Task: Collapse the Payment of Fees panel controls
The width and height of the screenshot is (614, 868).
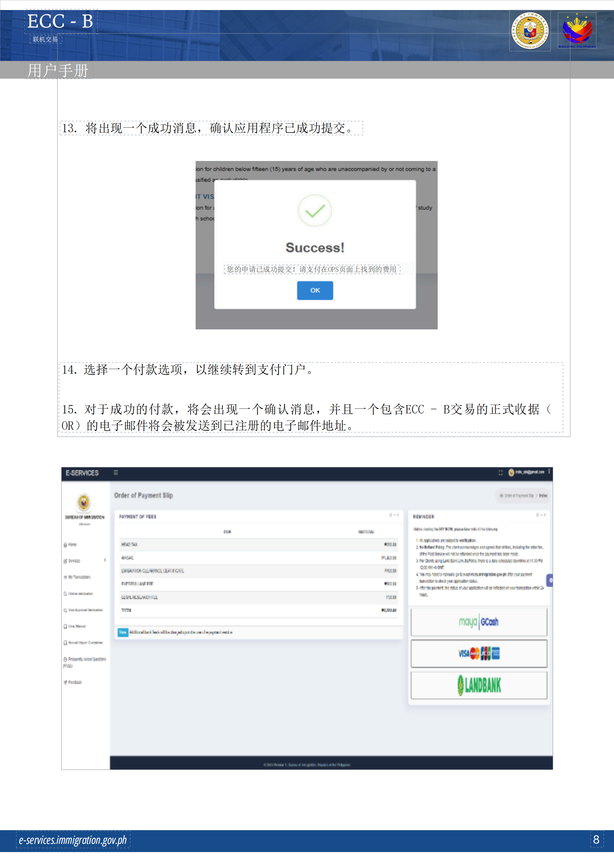Action: pyautogui.click(x=394, y=515)
